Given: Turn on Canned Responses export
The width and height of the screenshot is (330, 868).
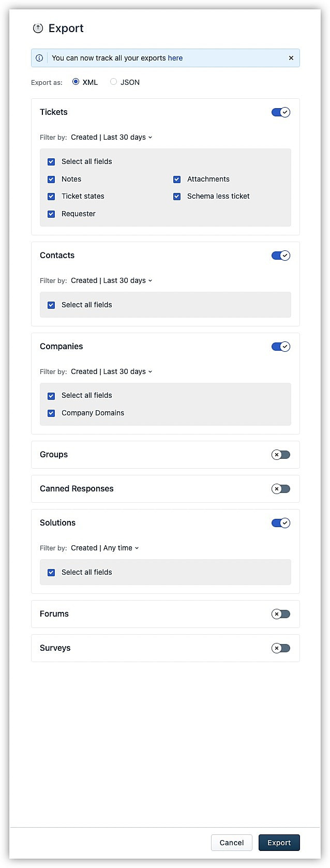Looking at the screenshot, I should pos(281,489).
